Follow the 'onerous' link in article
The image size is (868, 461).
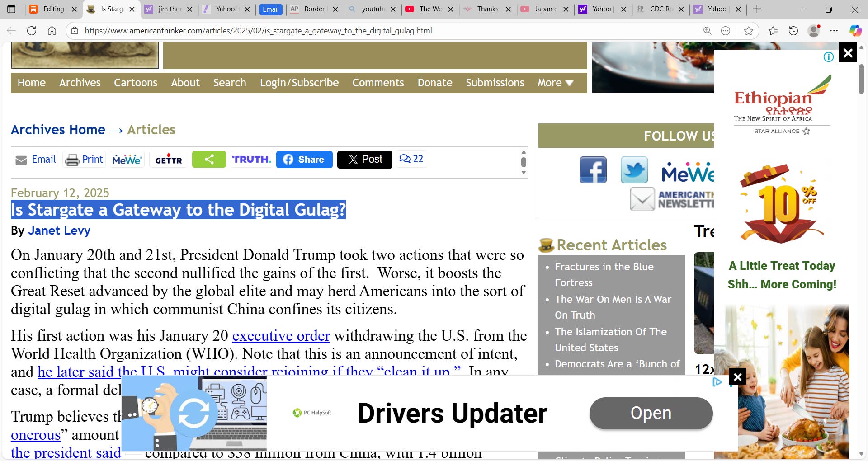click(x=36, y=435)
